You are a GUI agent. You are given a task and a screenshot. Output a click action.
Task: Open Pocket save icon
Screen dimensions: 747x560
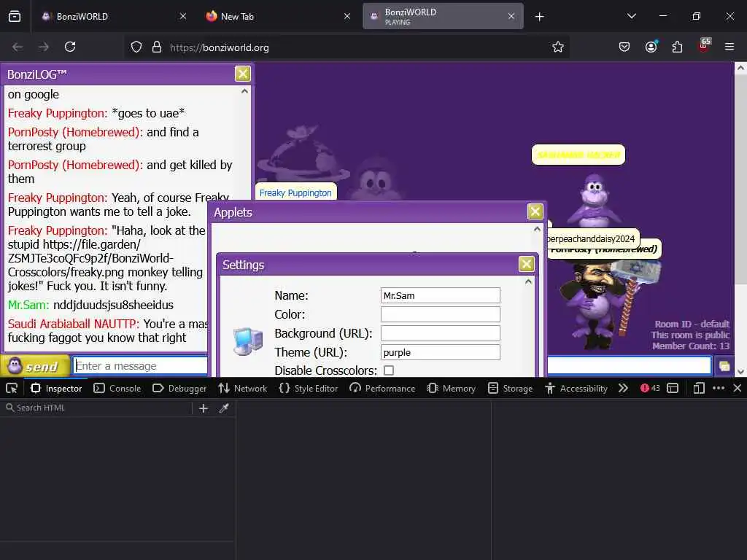(x=624, y=47)
